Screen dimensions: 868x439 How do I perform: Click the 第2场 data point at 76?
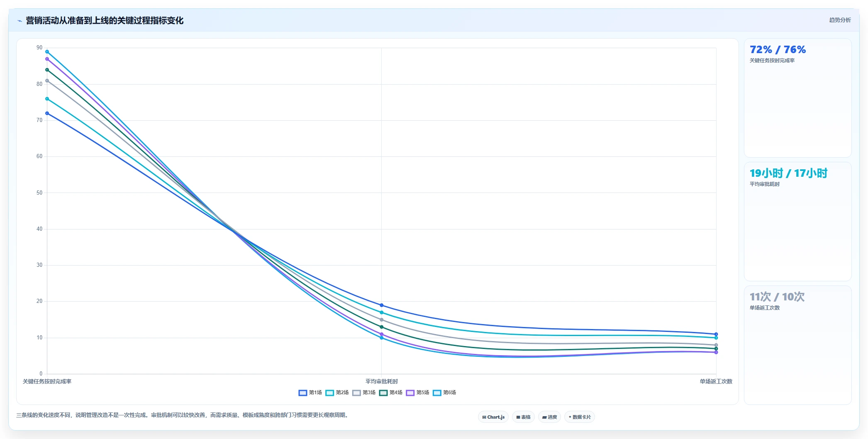pyautogui.click(x=47, y=99)
